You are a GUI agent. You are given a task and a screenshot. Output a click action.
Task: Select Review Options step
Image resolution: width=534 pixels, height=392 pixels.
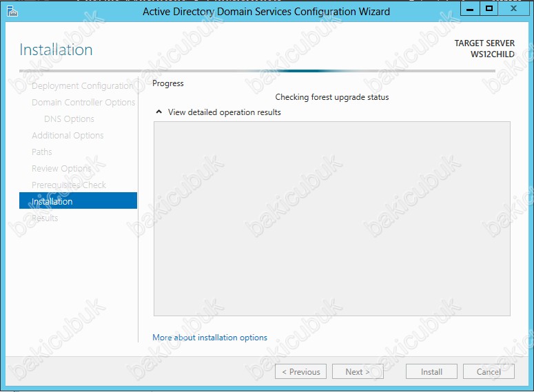pyautogui.click(x=61, y=169)
